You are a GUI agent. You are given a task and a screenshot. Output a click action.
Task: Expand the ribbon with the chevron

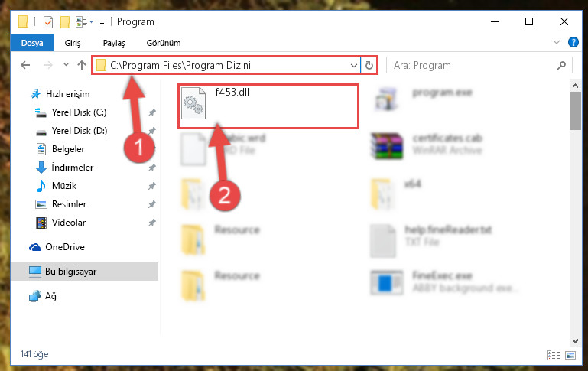(x=557, y=42)
